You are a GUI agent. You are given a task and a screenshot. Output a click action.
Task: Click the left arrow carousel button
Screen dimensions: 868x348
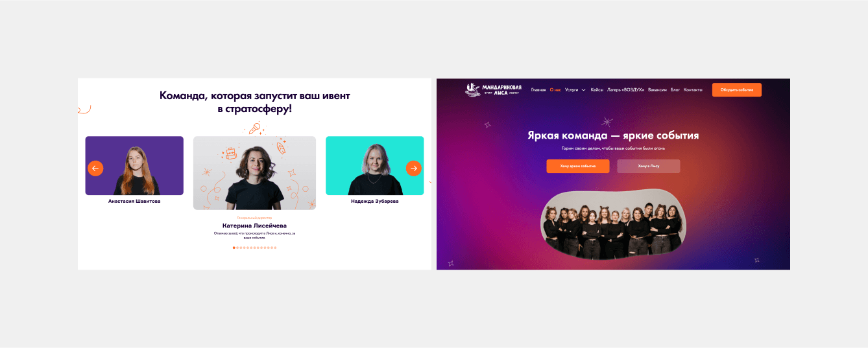click(95, 168)
